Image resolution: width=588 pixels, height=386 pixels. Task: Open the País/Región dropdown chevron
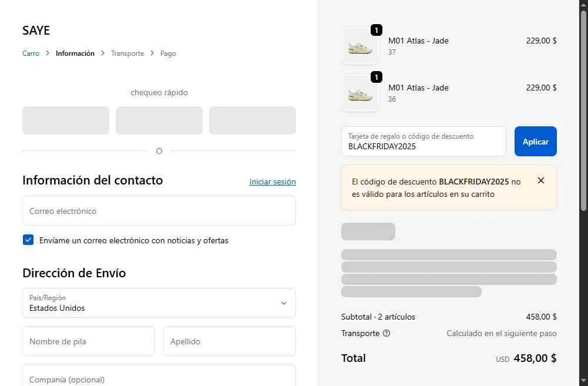[284, 303]
